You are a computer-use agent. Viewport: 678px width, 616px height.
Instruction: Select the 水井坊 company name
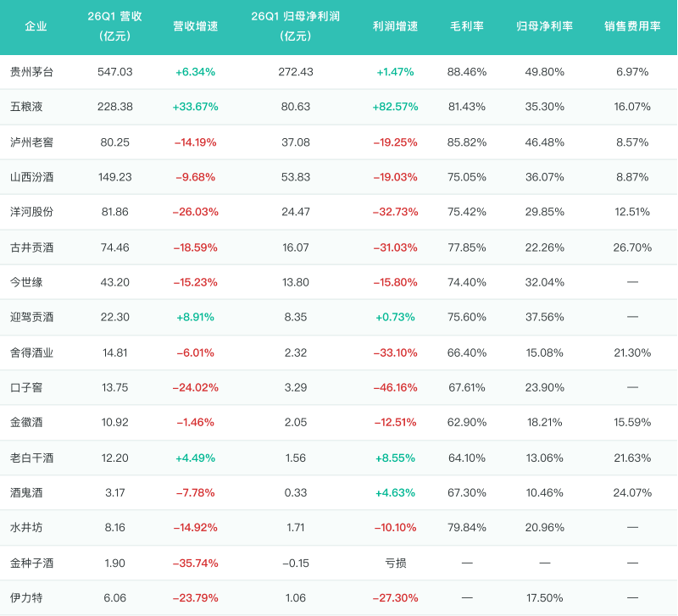coord(26,528)
